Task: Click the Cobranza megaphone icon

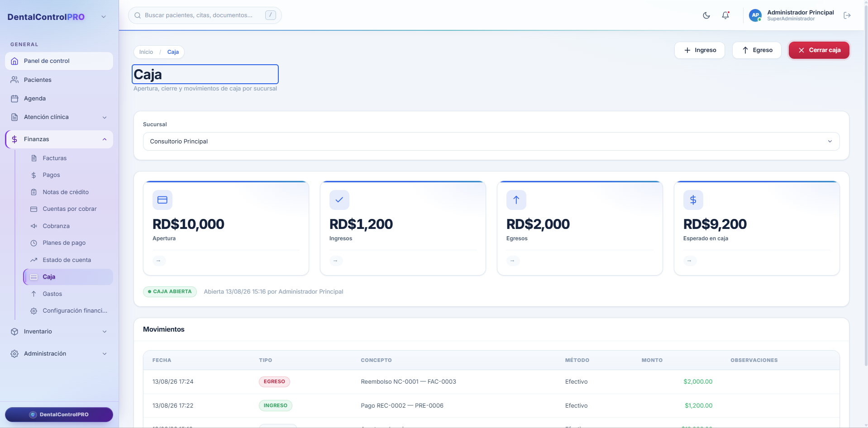Action: click(33, 226)
